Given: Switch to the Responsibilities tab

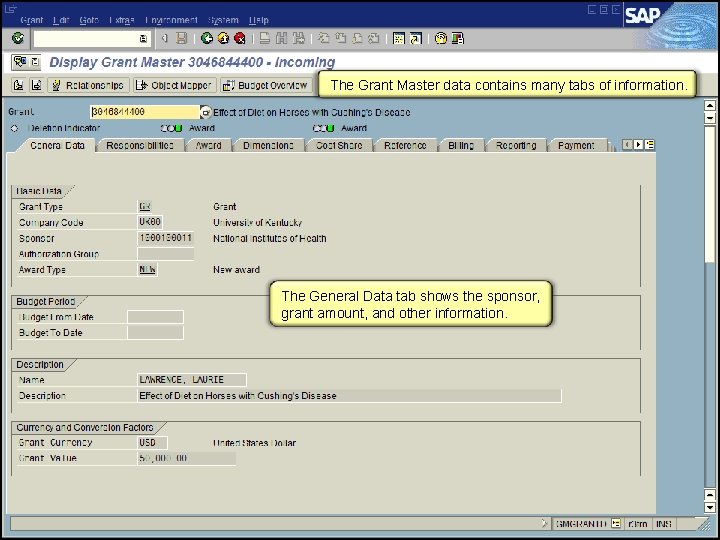Looking at the screenshot, I should click(140, 146).
